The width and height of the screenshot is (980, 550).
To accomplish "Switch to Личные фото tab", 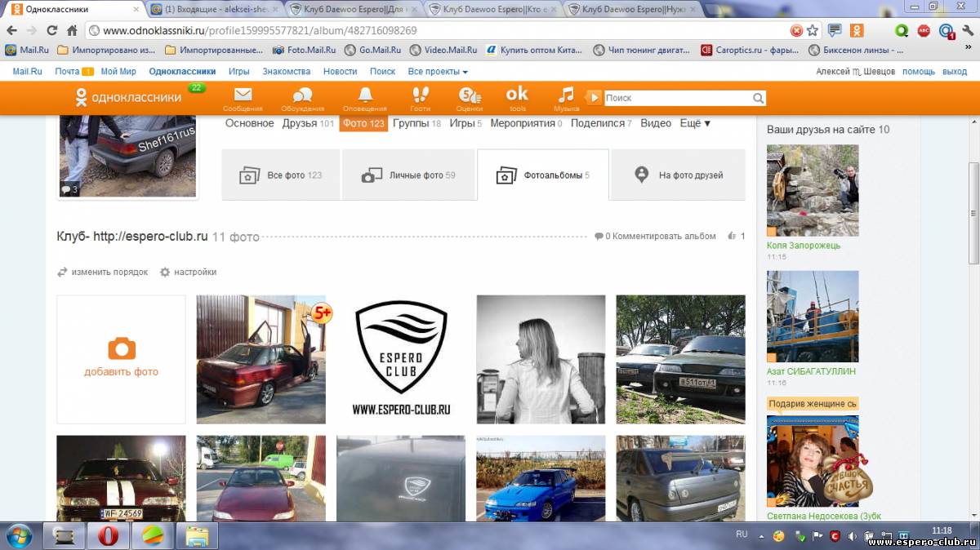I will coord(408,175).
